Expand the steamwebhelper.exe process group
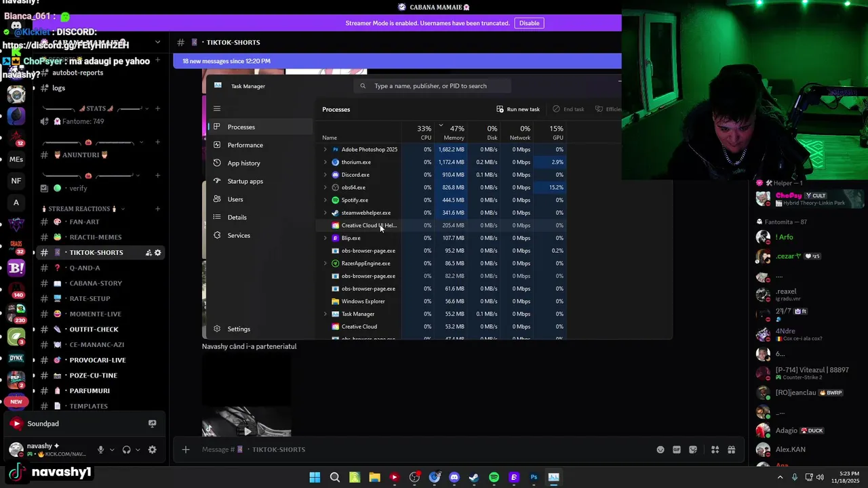Image resolution: width=868 pixels, height=488 pixels. [325, 213]
